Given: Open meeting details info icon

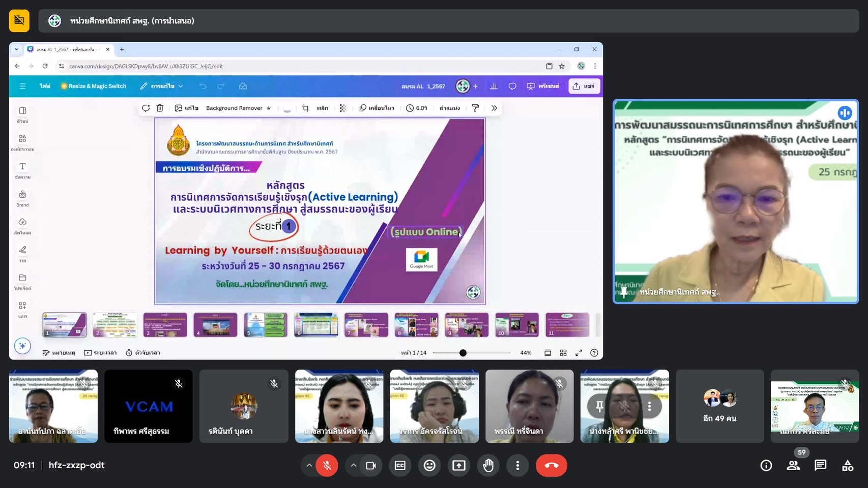Looking at the screenshot, I should click(766, 465).
